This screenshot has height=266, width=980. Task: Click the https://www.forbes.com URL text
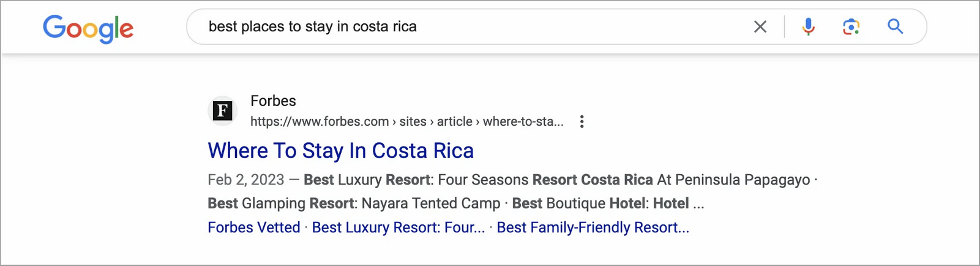[x=319, y=121]
